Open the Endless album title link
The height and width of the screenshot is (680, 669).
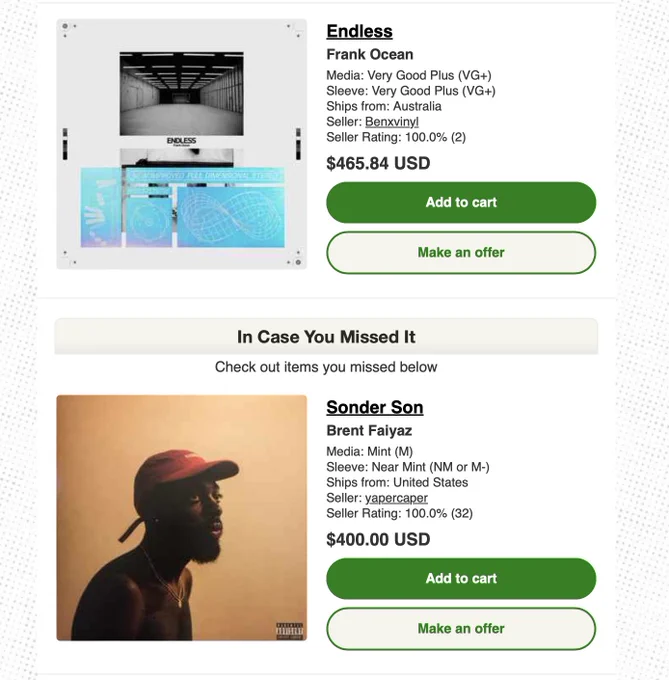click(x=359, y=31)
